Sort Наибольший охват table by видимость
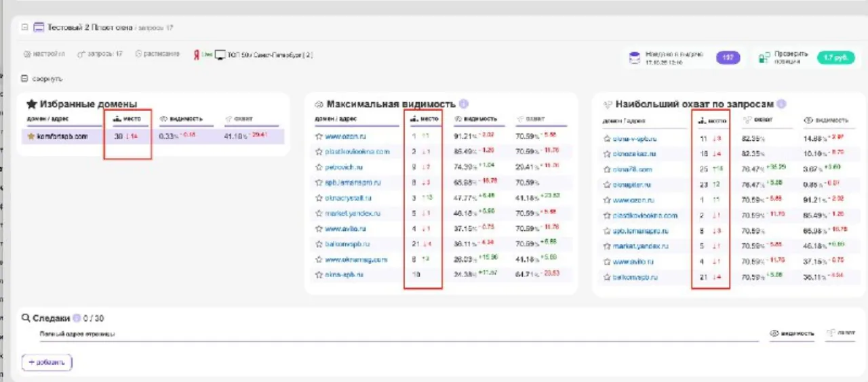Viewport: 868px width, 382px height. (825, 120)
